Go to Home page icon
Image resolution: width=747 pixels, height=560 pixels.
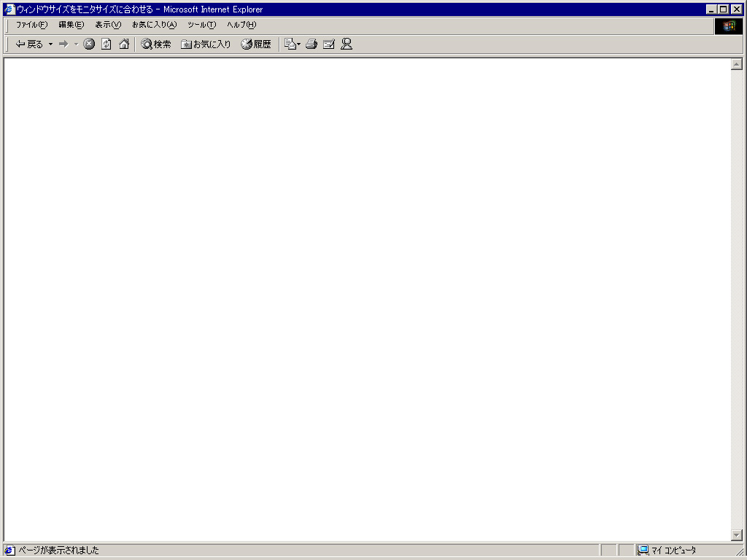click(124, 44)
